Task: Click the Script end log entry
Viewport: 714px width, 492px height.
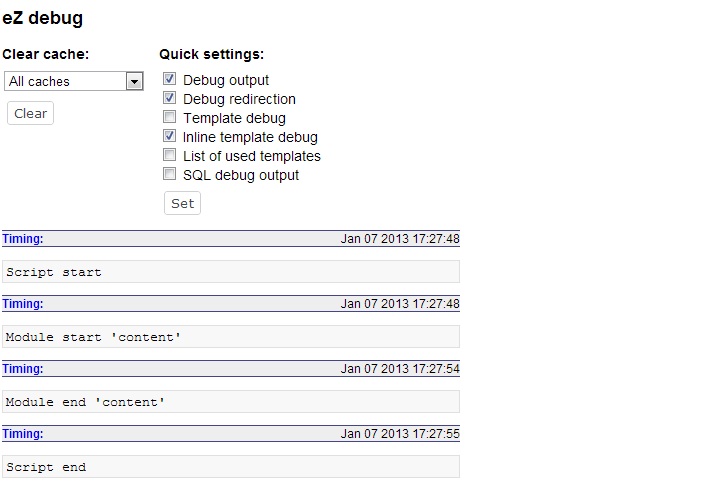Action: pyautogui.click(x=231, y=467)
